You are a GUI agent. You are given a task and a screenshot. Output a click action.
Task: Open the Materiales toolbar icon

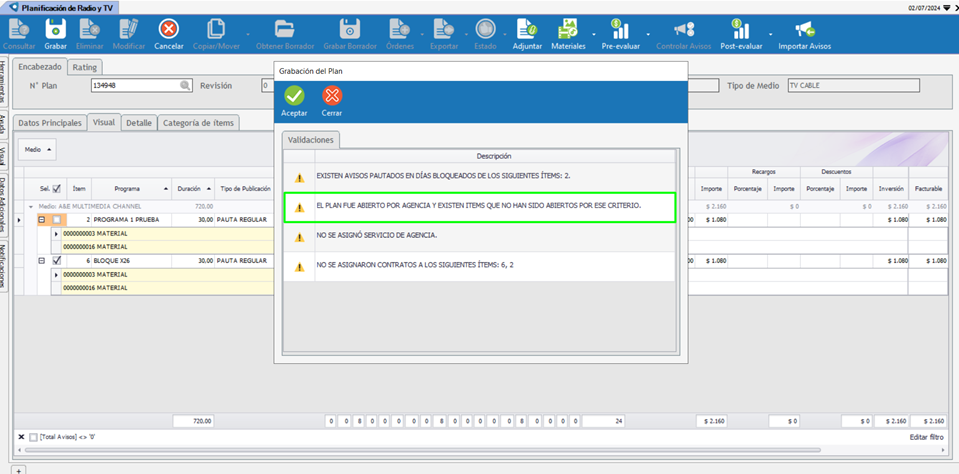(568, 29)
